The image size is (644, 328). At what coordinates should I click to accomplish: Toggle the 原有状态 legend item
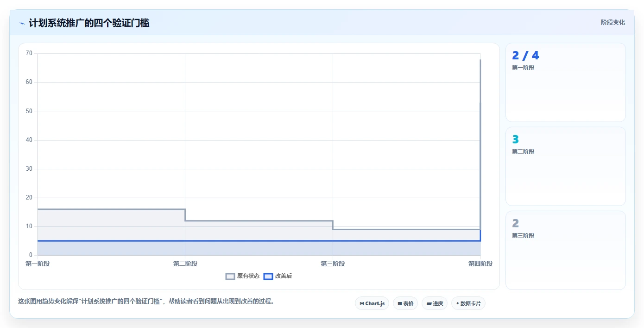click(242, 276)
